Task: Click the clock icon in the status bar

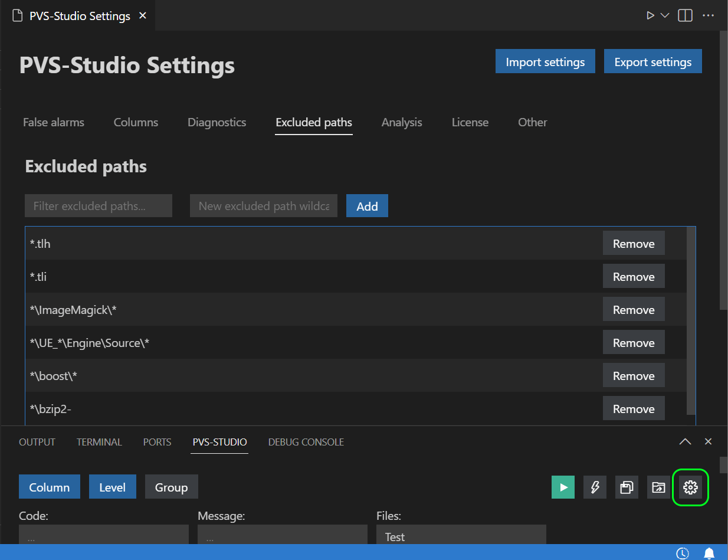Action: pos(683,554)
